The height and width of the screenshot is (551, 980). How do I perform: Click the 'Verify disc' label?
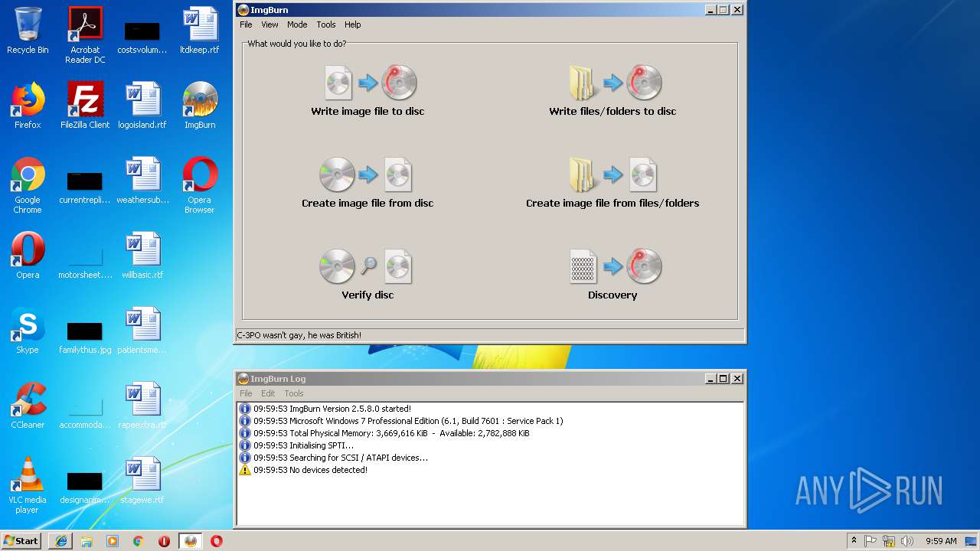click(367, 295)
